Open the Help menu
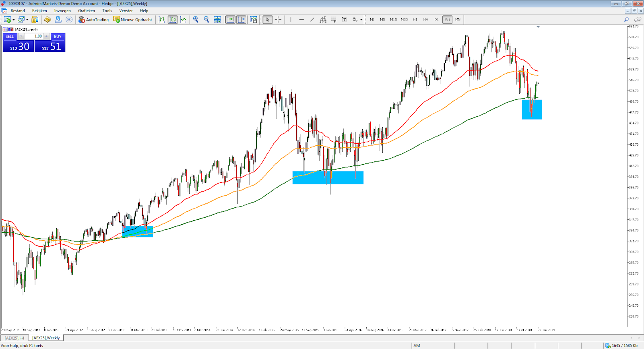This screenshot has height=349, width=644. tap(144, 11)
